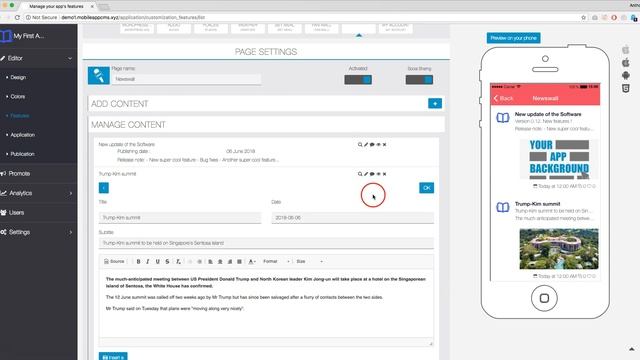The image size is (640, 360).
Task: Click the remove format icon
Action: coord(178,261)
